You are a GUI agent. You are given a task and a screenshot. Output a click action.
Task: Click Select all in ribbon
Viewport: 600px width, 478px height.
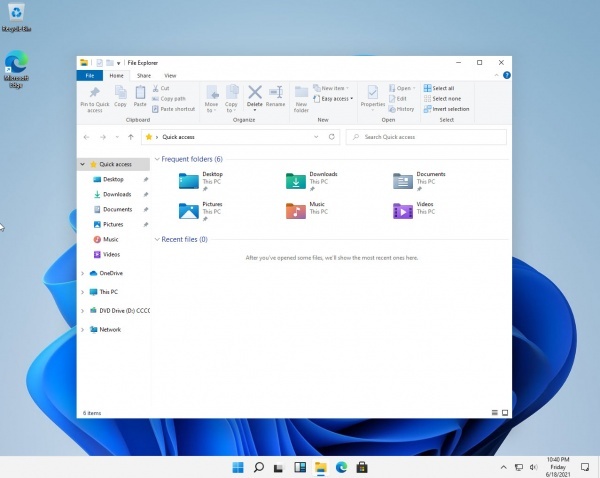[439, 88]
